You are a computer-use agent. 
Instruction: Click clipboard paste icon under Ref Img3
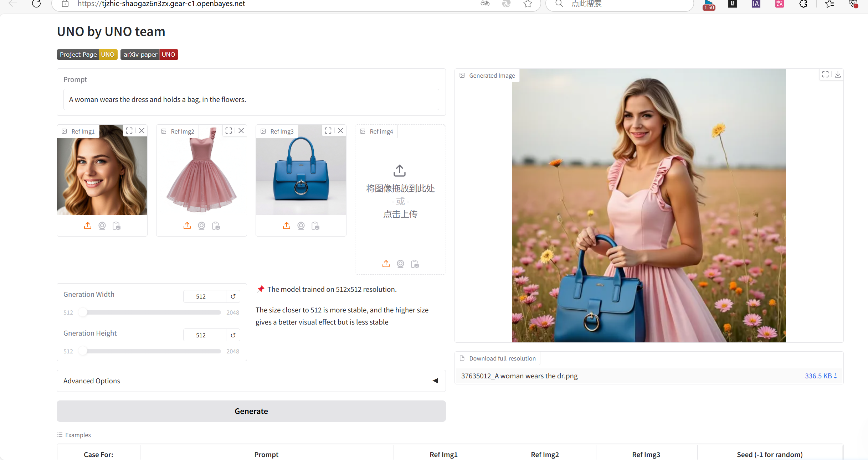[315, 226]
